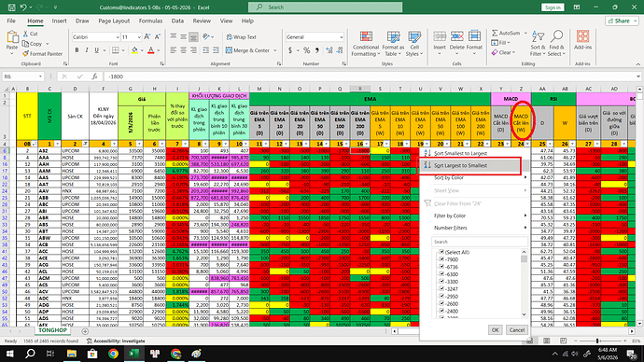Toggle Bold formatting
Screen dimensions: 644x362
77,50
